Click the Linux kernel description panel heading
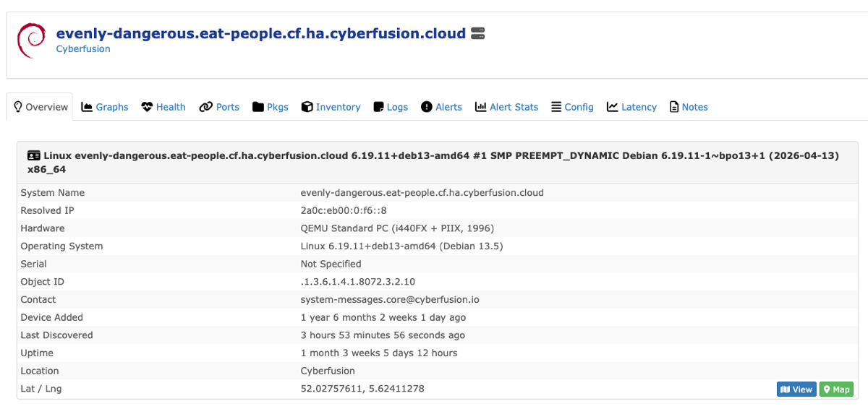Screen dimensions: 868x409 pos(437,162)
